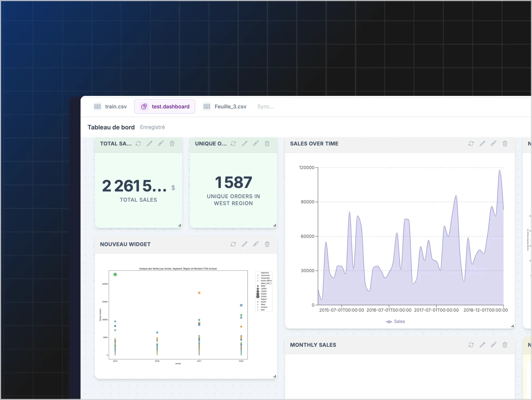This screenshot has width=532, height=400.
Task: Delete the Nouveau Widget
Action: pyautogui.click(x=267, y=244)
